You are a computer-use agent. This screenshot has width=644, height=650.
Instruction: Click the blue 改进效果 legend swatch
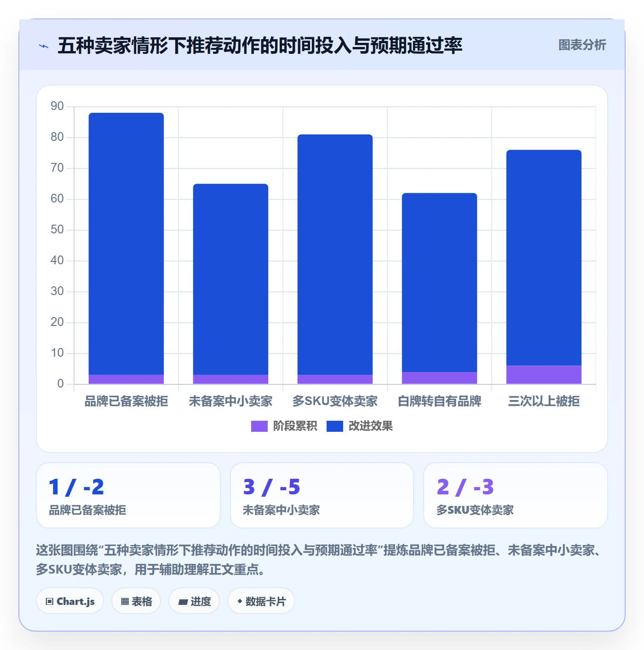334,426
